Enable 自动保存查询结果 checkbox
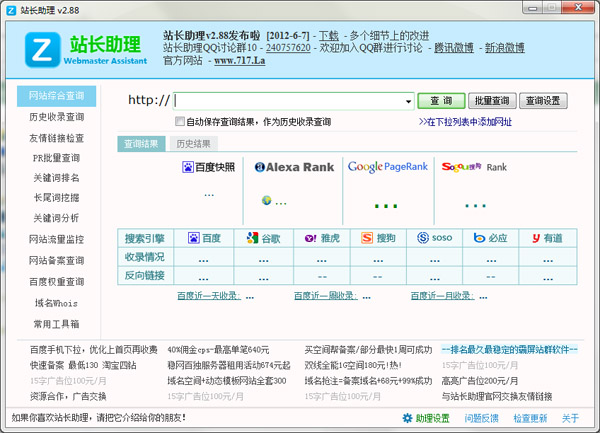Viewport: 600px width, 433px height. [179, 121]
